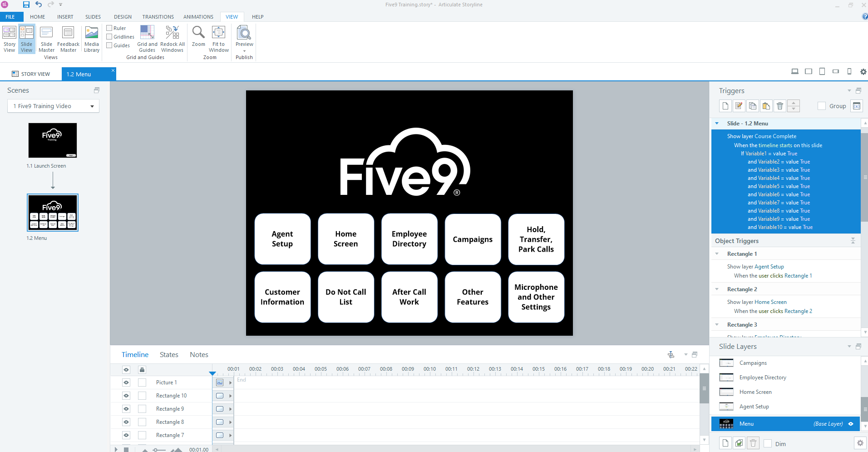Copy the selected trigger
Viewport: 868px width, 452px height.
coord(753,106)
